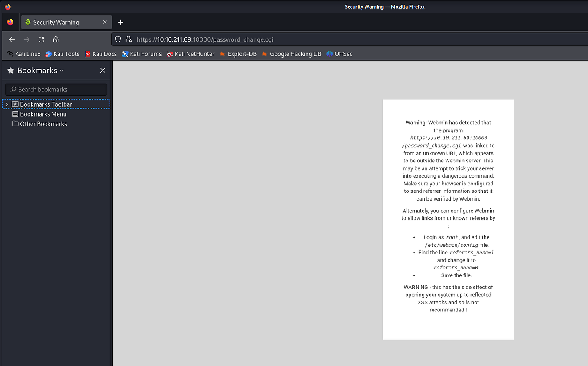The height and width of the screenshot is (366, 588).
Task: Click the address bar URL
Action: (x=204, y=39)
